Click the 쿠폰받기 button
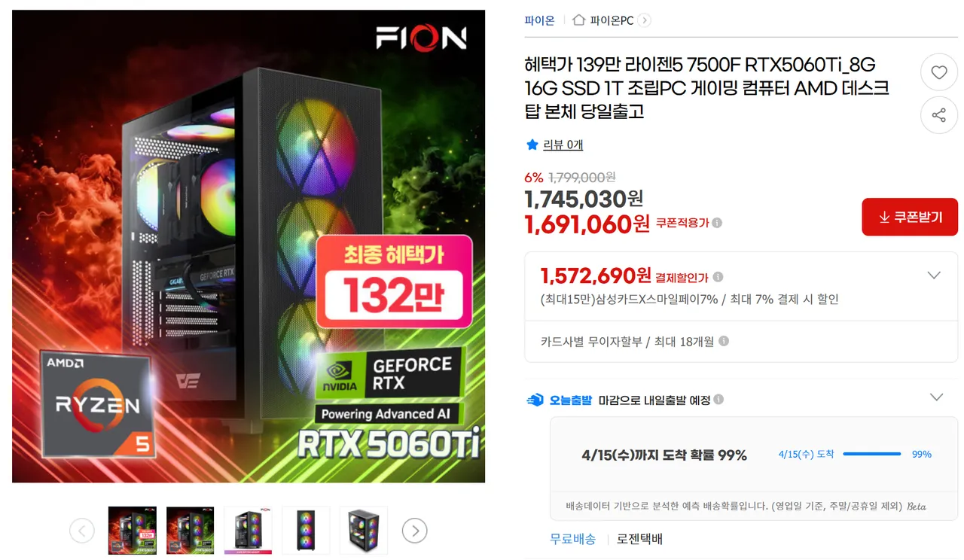Viewport: 964px width, 560px height. click(910, 217)
